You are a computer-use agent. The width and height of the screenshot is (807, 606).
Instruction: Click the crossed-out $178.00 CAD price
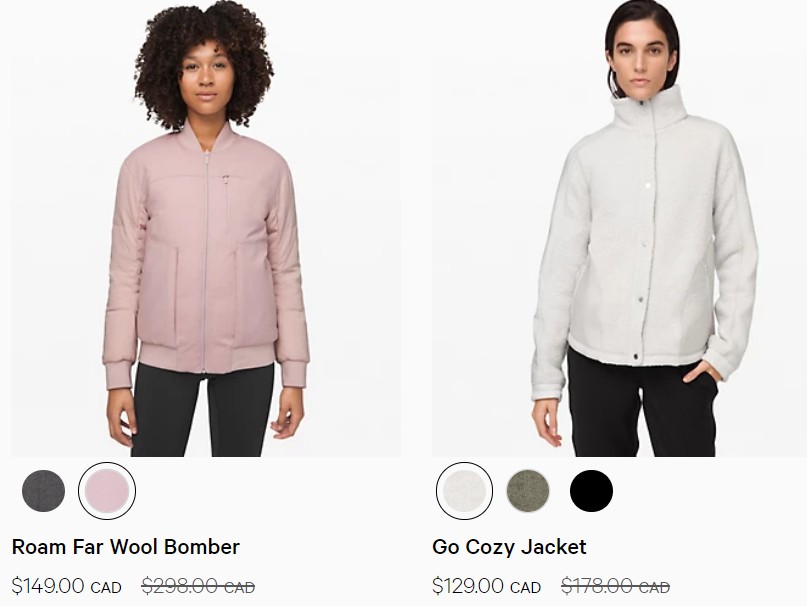click(x=616, y=586)
